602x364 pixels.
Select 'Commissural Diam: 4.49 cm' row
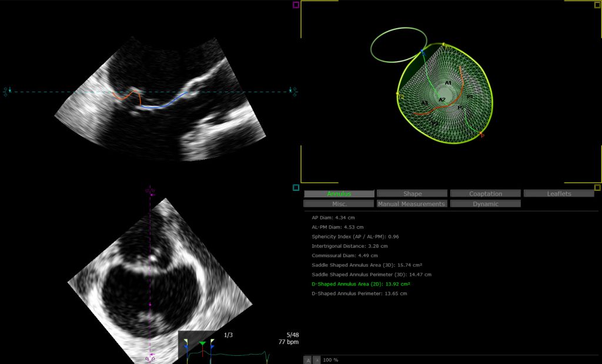[345, 255]
